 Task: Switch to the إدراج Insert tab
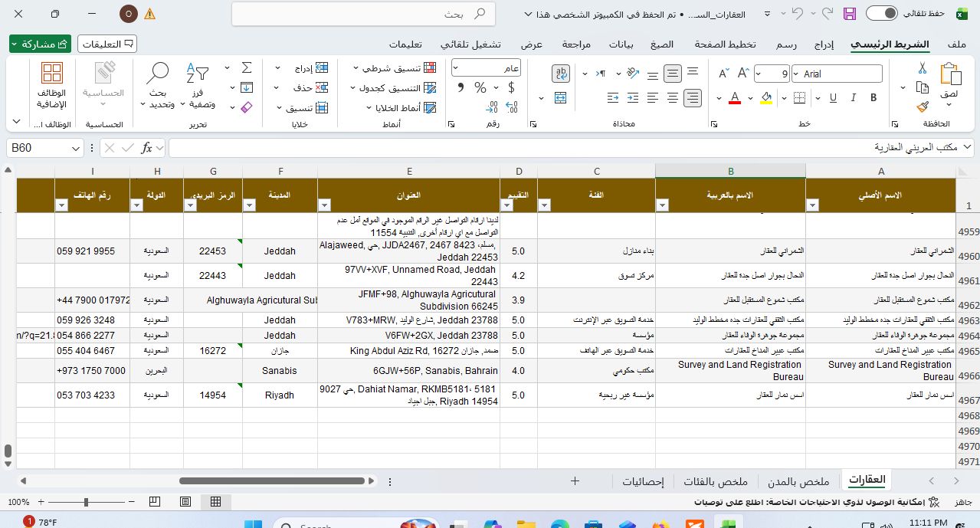pos(824,44)
